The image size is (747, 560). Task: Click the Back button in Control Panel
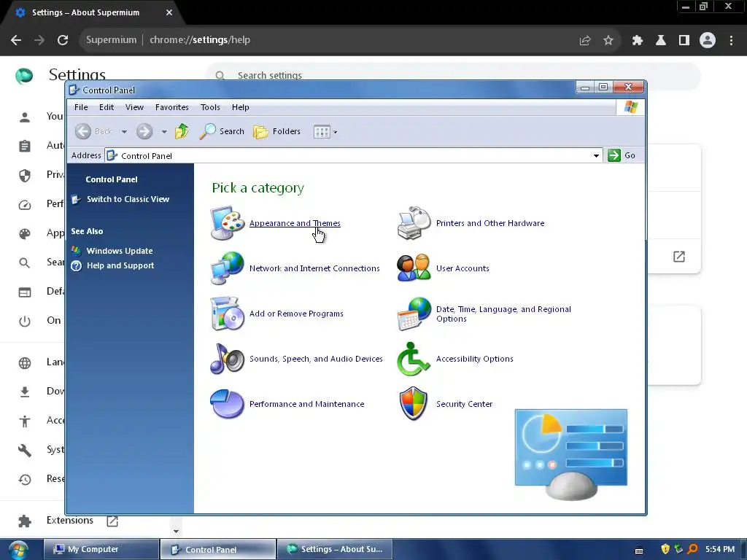(94, 131)
